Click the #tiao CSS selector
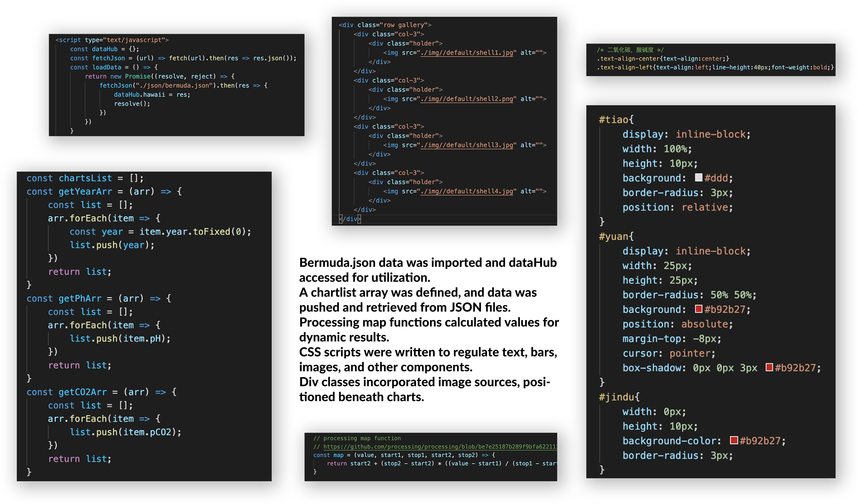 tap(614, 120)
